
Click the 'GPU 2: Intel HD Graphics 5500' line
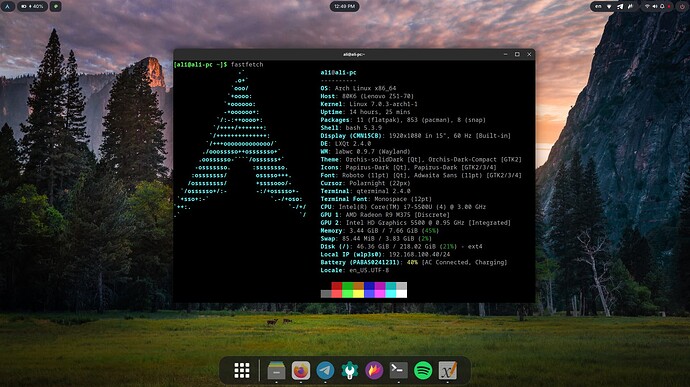pyautogui.click(x=415, y=223)
